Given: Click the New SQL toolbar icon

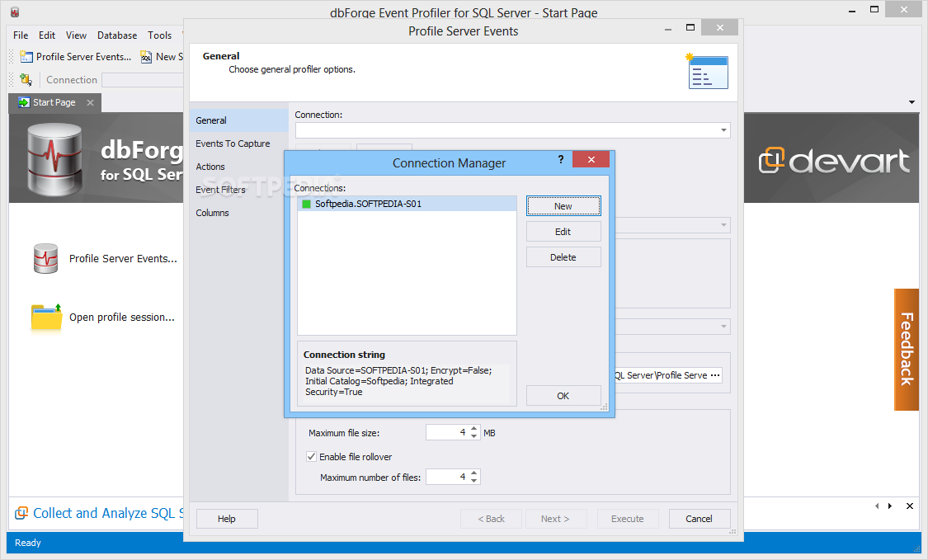Looking at the screenshot, I should click(145, 57).
